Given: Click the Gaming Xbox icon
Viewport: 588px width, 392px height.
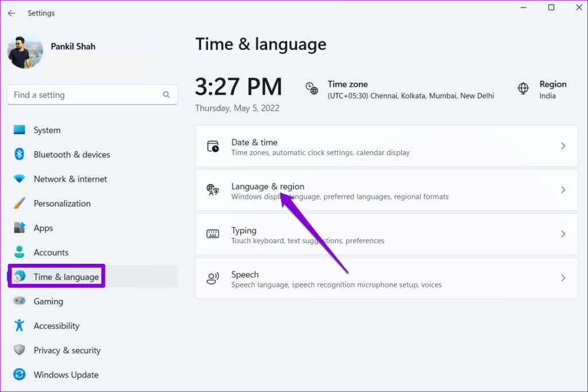Looking at the screenshot, I should point(20,301).
